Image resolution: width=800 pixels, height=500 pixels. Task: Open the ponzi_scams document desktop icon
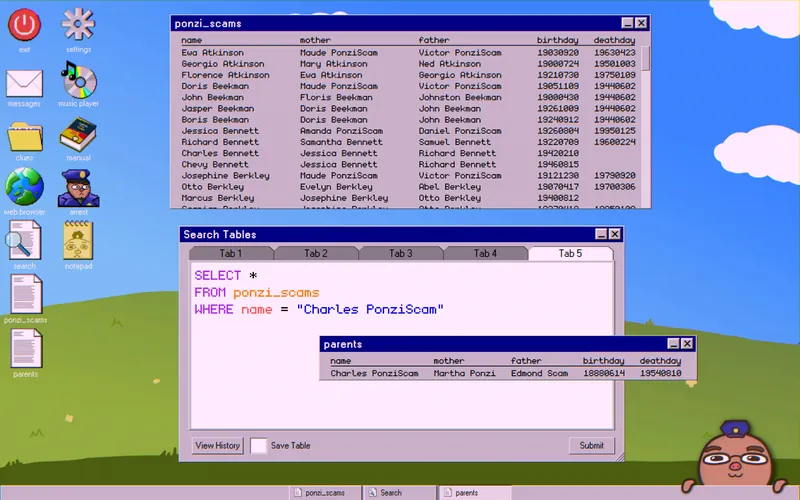coord(26,294)
